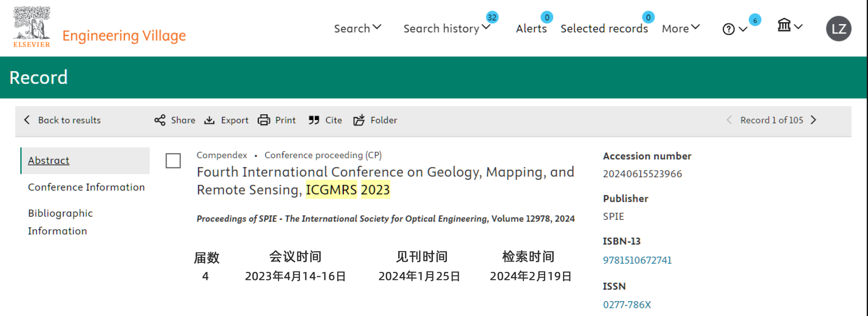The width and height of the screenshot is (868, 316).
Task: Click the Export download icon
Action: tap(209, 120)
